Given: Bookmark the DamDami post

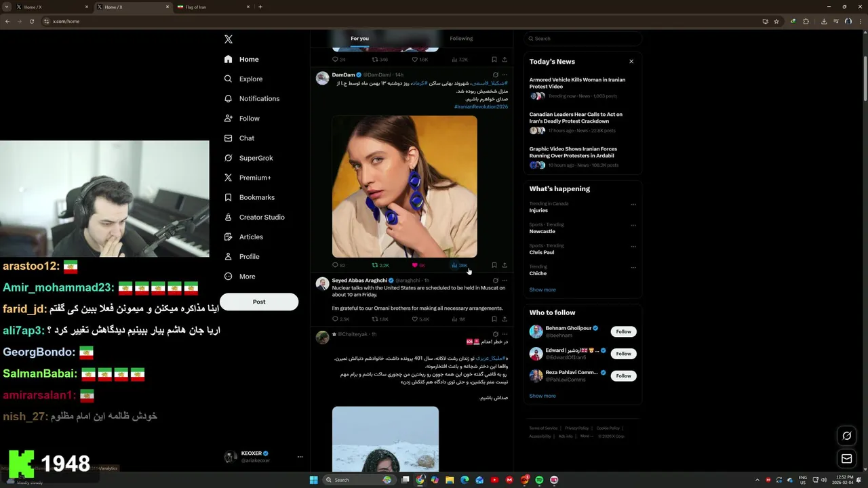Looking at the screenshot, I should pyautogui.click(x=494, y=265).
